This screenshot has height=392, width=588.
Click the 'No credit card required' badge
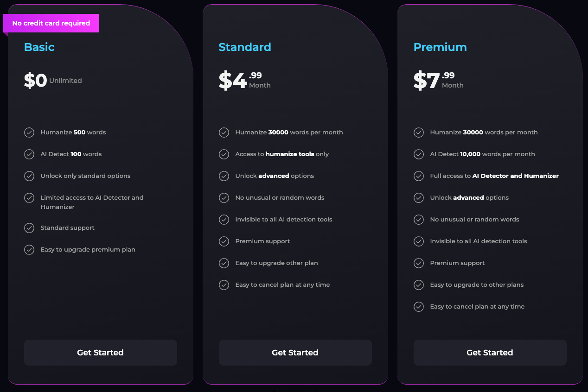click(51, 23)
